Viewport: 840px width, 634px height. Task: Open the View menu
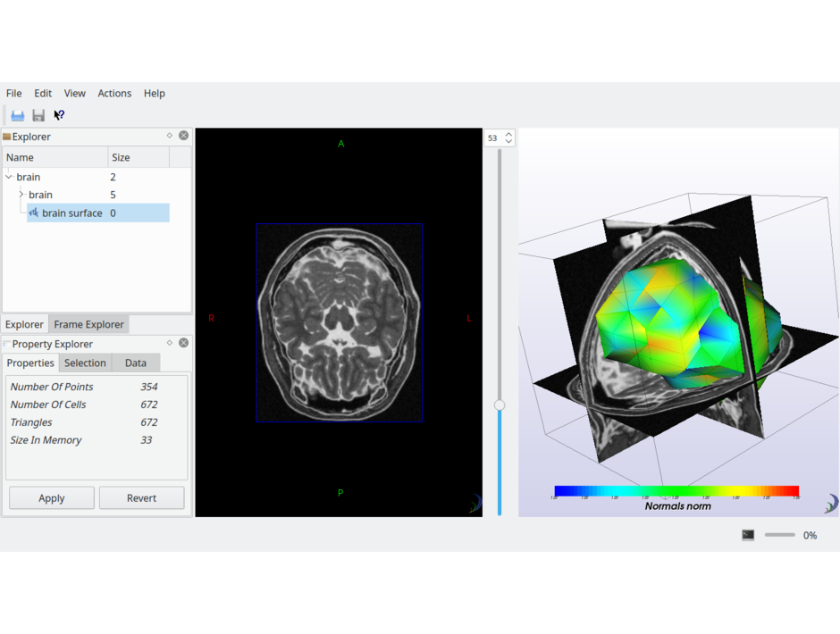click(74, 93)
